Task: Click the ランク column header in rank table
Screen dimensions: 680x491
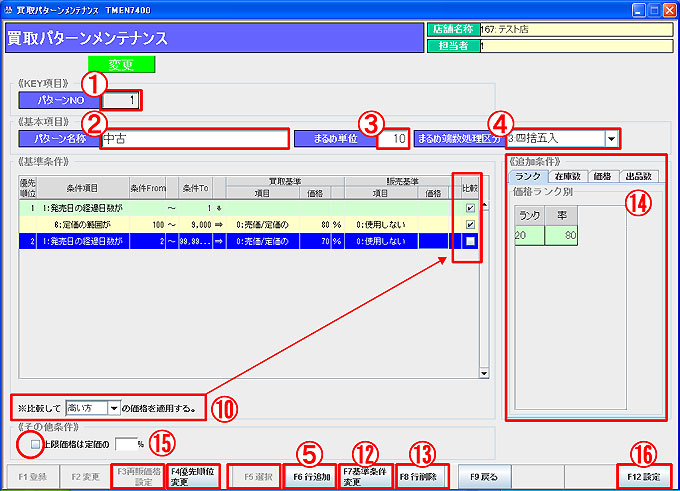Action: click(529, 216)
